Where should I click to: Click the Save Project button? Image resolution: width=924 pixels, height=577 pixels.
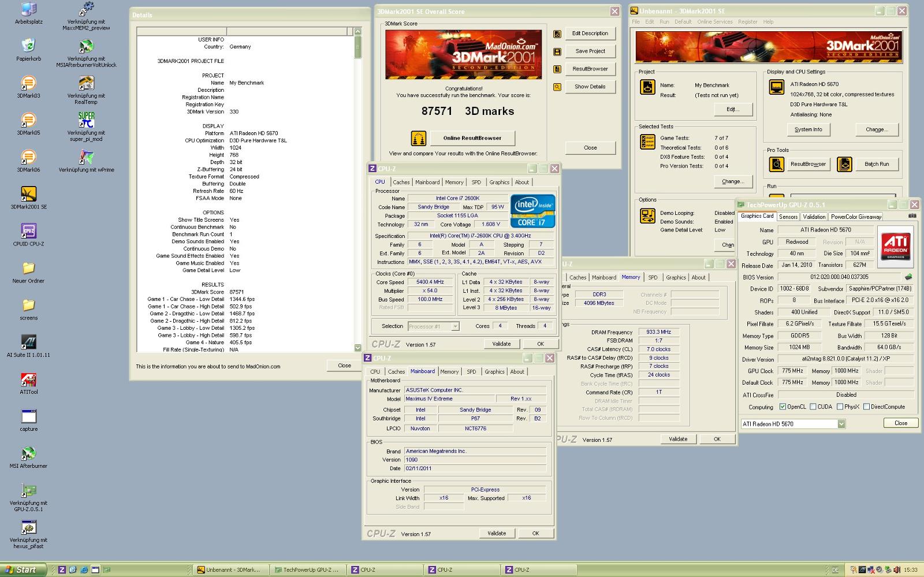point(590,51)
